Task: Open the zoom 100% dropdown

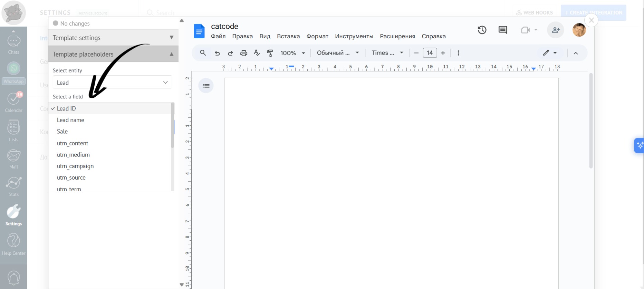Action: 292,53
